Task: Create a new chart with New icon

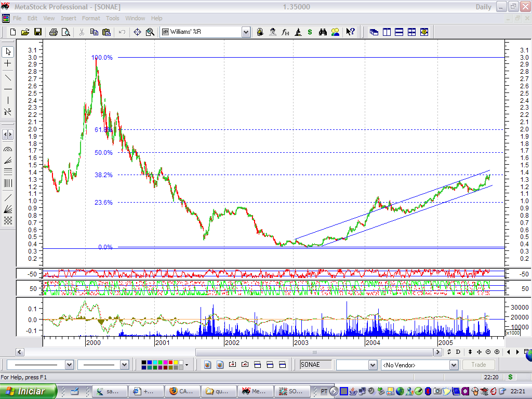Action: (x=12, y=32)
